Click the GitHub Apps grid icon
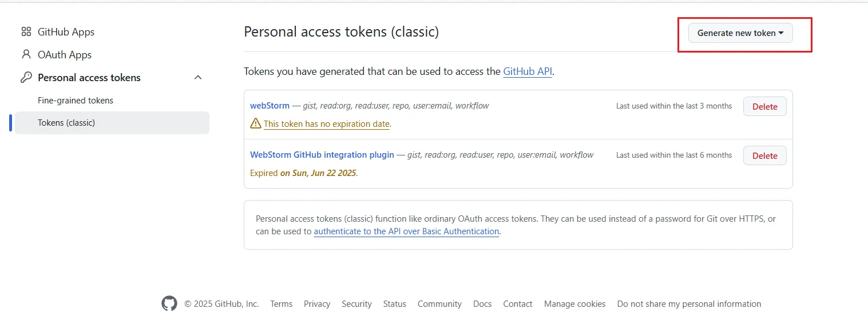The width and height of the screenshot is (868, 328). [26, 32]
